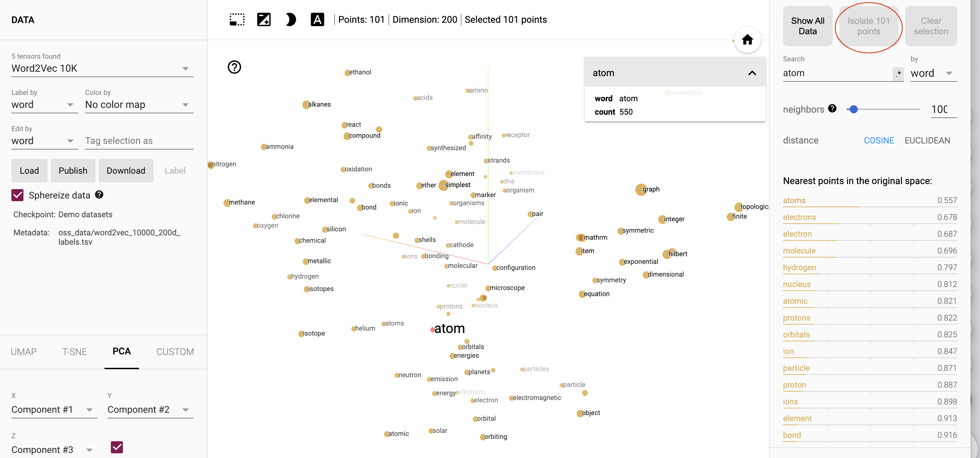Click the lasso/rectangle selection icon
This screenshot has height=458, width=980.
(x=236, y=19)
